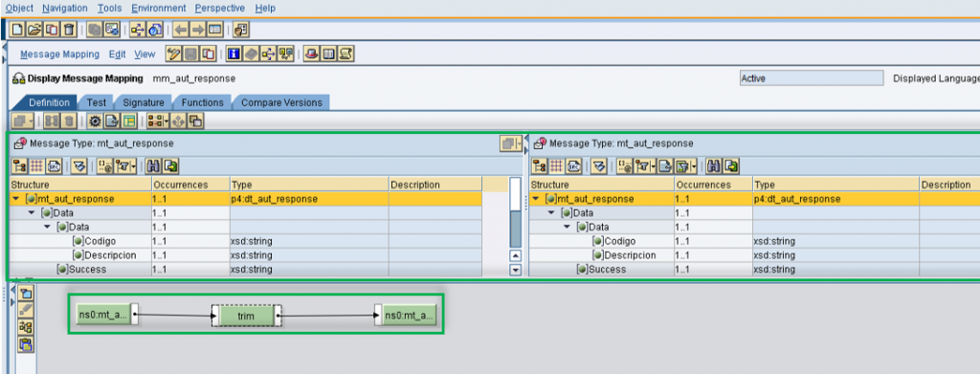Screen dimensions: 980x374
Task: Open the Navigation menu
Action: point(65,8)
